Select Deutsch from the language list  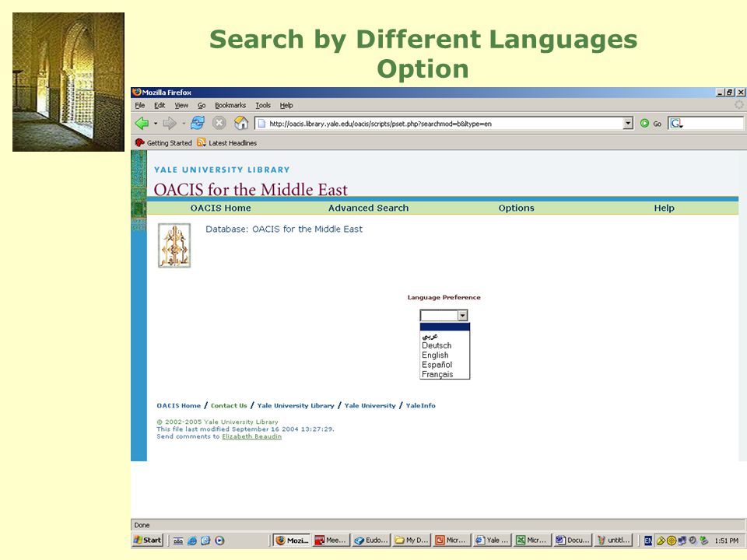pos(444,345)
